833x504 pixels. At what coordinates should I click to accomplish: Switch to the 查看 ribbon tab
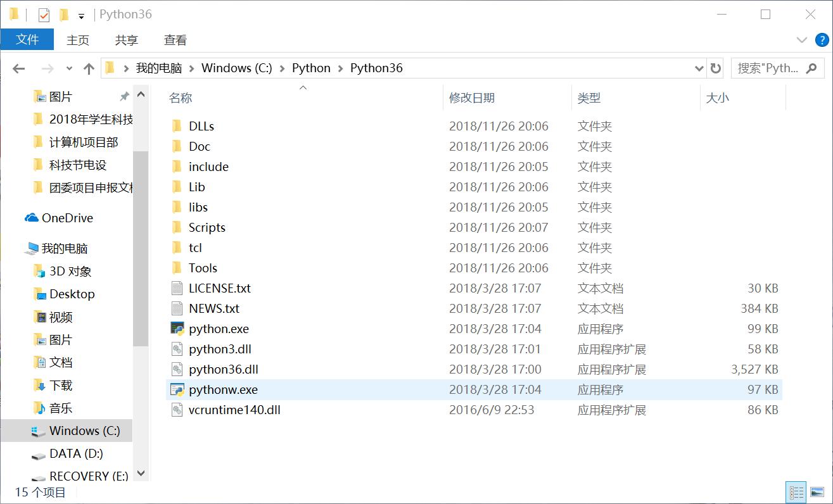175,40
